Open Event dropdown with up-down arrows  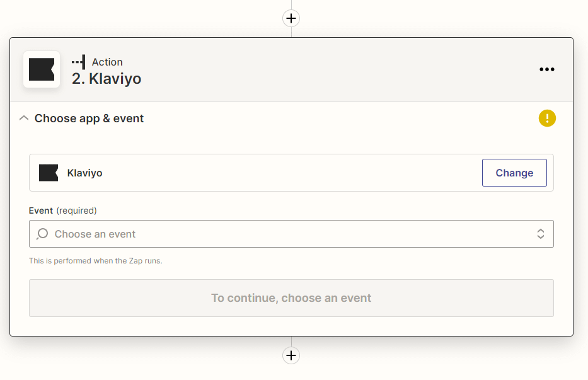(540, 234)
